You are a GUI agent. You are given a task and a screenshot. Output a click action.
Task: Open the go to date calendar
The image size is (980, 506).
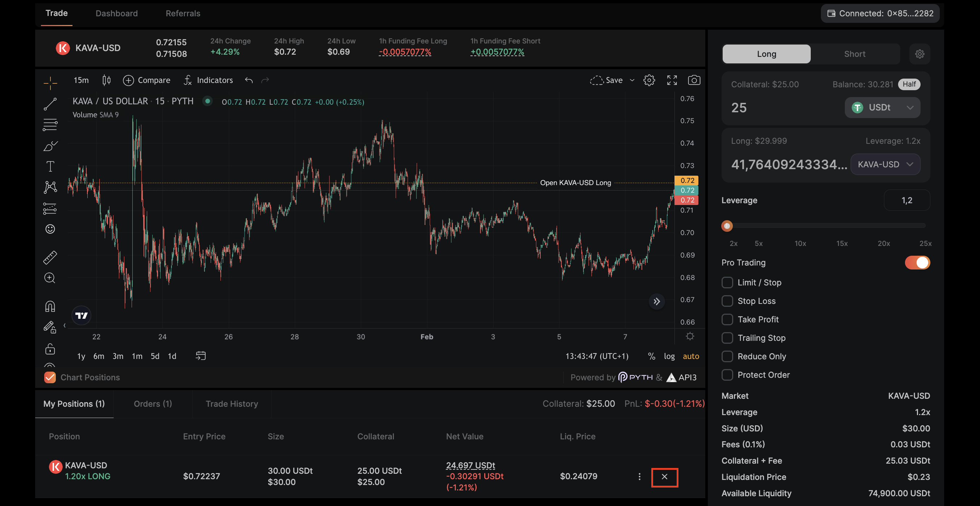tap(200, 356)
